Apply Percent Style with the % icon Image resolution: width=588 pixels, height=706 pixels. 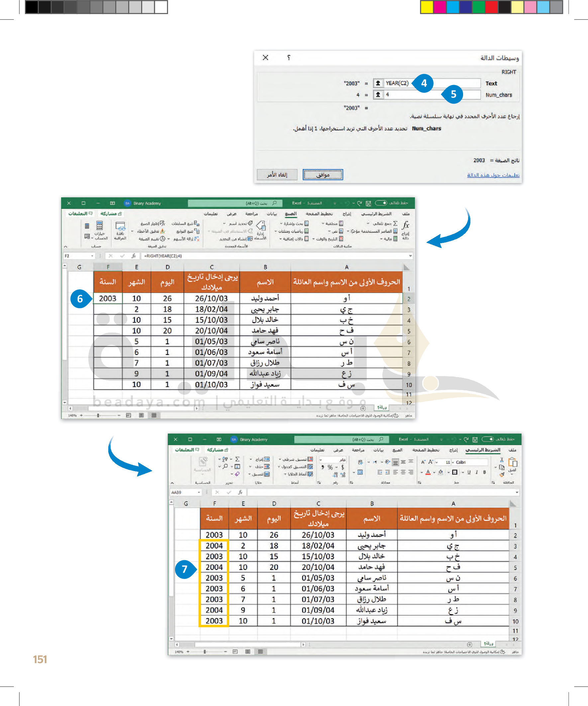pyautogui.click(x=330, y=467)
